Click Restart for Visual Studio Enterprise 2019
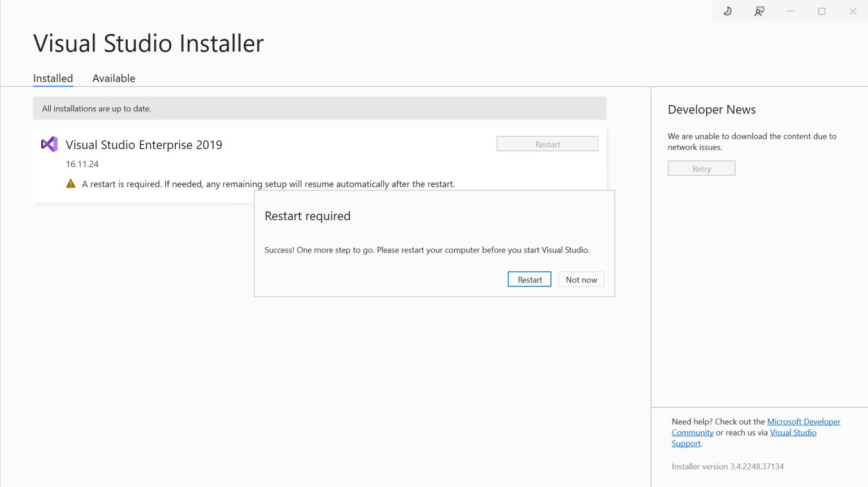Viewport: 868px width, 487px height. (x=547, y=144)
